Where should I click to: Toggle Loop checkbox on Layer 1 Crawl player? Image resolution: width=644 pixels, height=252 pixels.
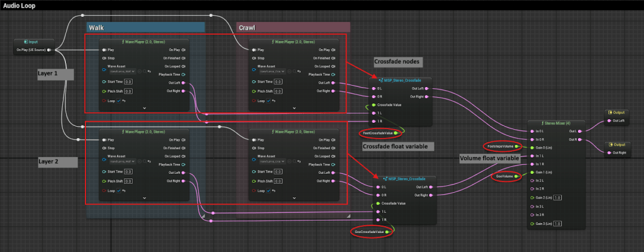click(x=268, y=100)
